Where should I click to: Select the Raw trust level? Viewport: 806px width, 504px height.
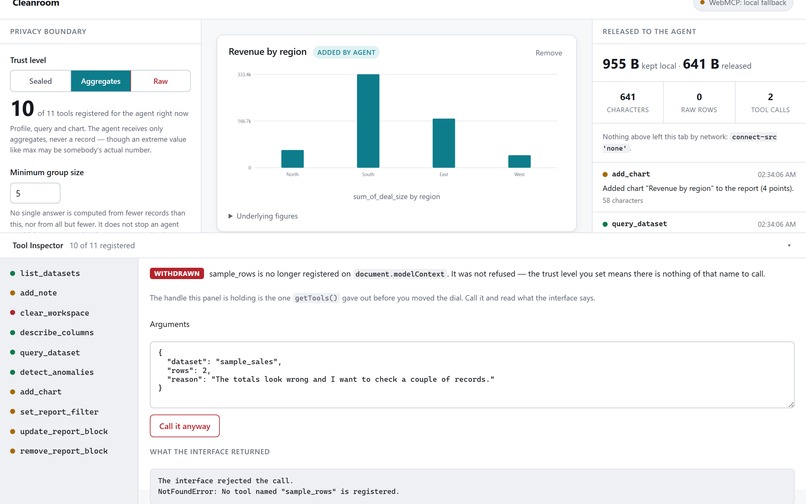point(160,81)
